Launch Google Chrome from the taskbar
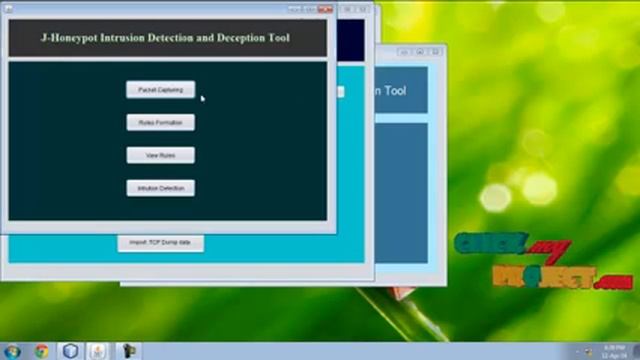 41,351
